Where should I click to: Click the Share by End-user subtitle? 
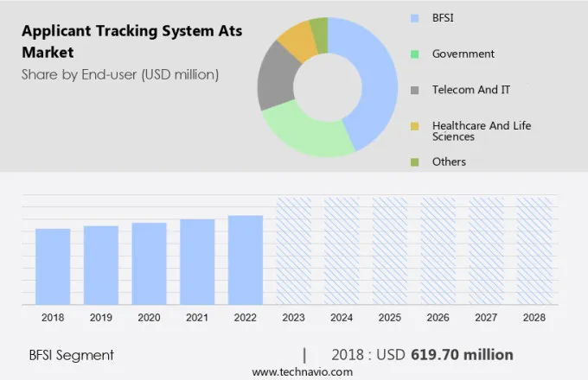coord(120,74)
